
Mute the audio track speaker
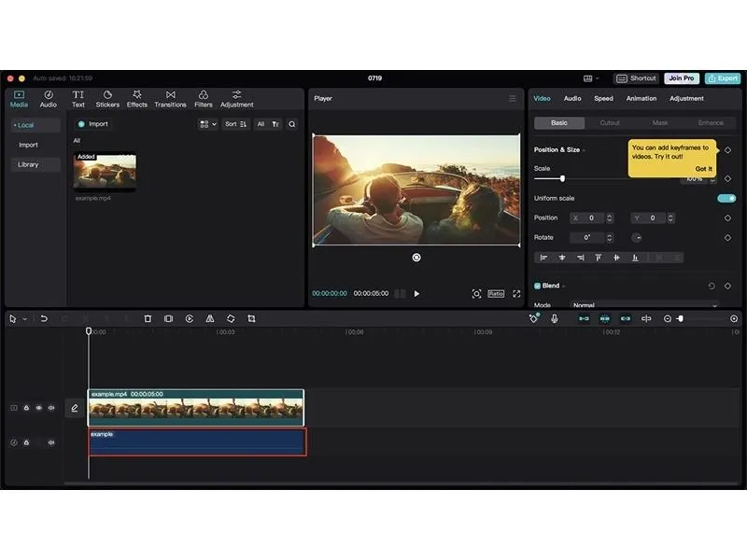coord(51,442)
